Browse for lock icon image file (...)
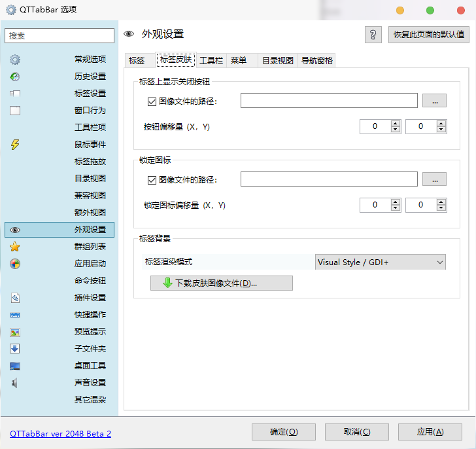Image resolution: width=476 pixels, height=449 pixels. 434,179
